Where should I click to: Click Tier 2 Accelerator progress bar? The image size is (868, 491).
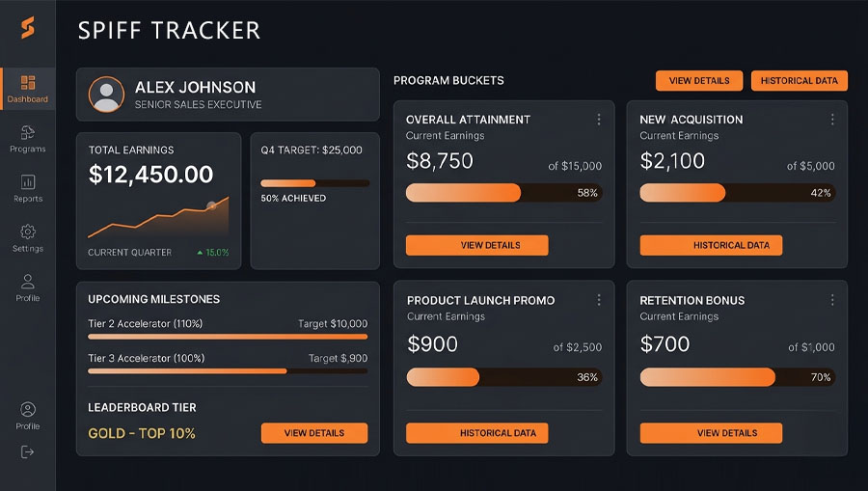click(228, 337)
